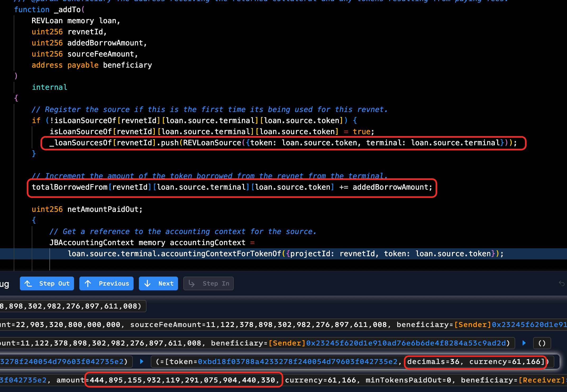Click the function _addTo declaration line
The image size is (567, 392).
(x=49, y=10)
